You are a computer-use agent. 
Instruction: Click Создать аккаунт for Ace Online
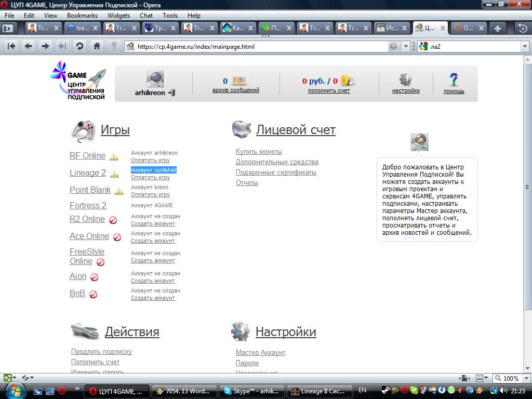pos(153,241)
